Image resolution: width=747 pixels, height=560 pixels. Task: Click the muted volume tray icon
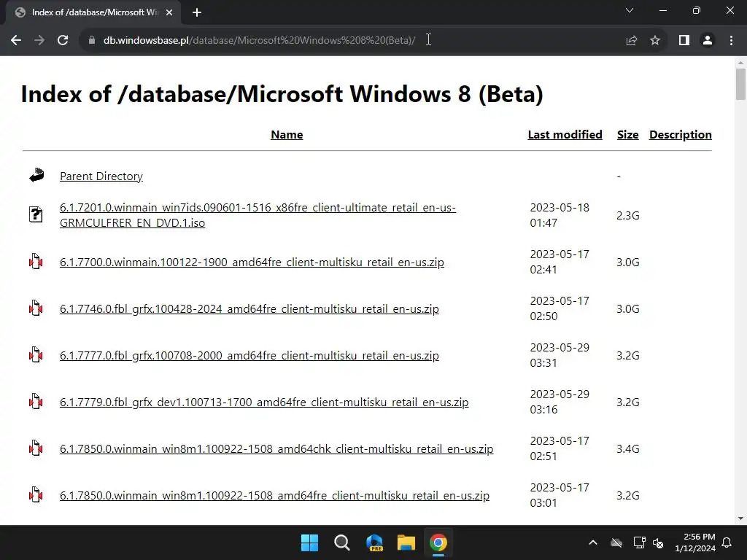pos(658,542)
